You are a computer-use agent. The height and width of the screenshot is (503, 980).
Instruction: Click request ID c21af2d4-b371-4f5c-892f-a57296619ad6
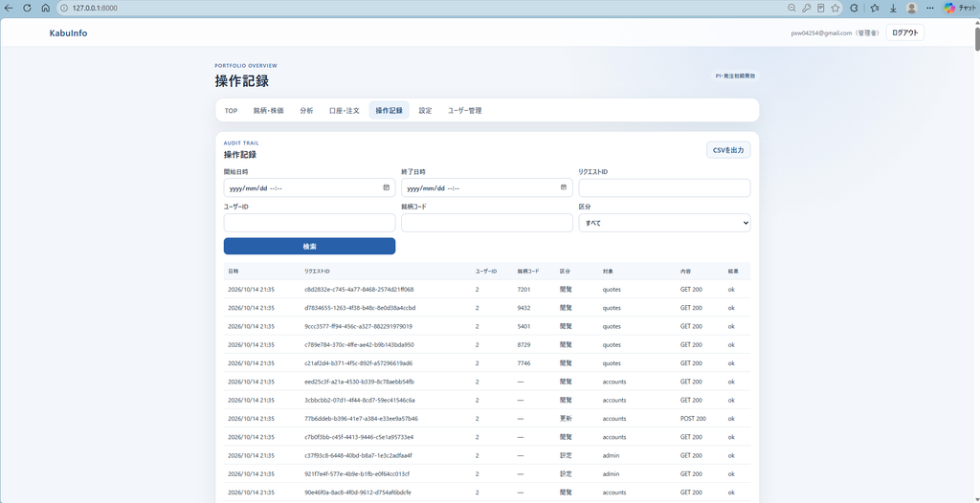pos(358,363)
